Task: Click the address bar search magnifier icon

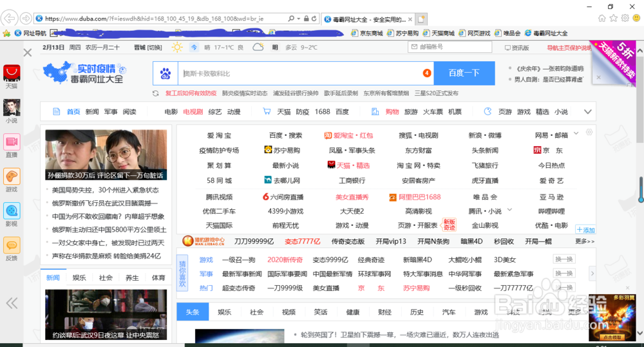Action: 291,19
